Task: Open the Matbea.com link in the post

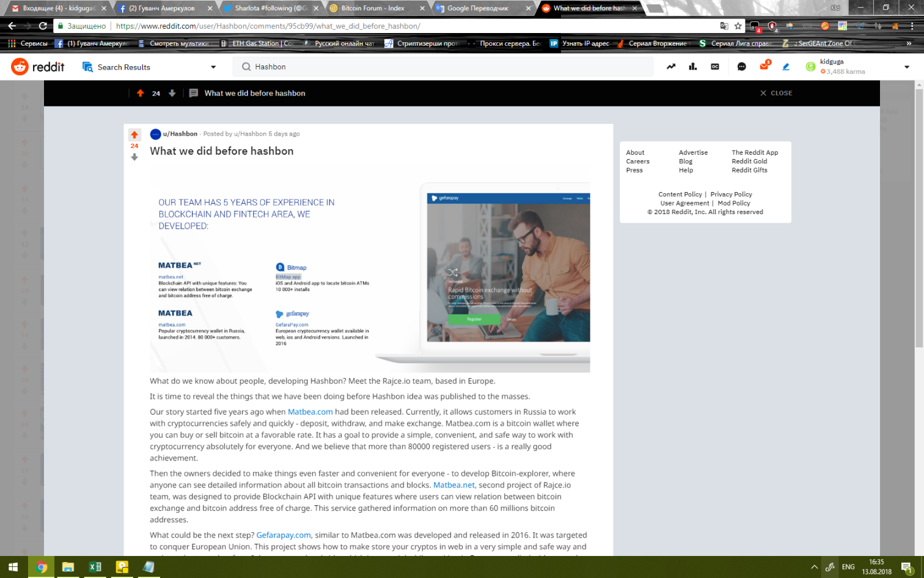Action: 310,412
